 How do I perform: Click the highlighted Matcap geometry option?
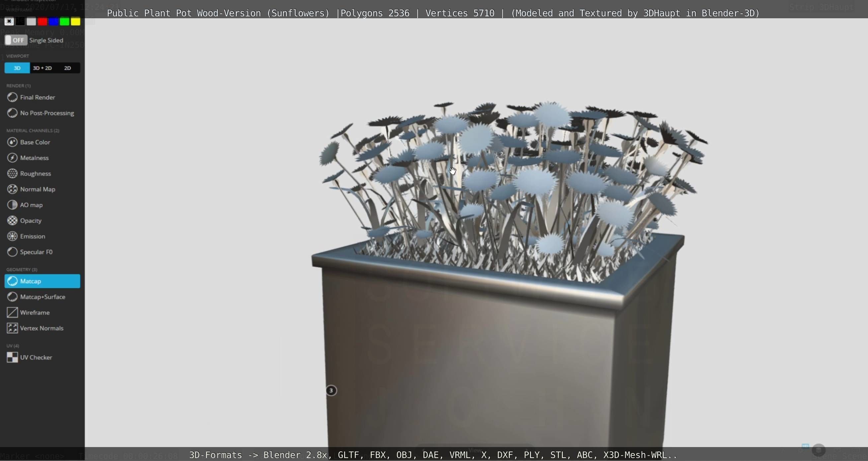tap(42, 281)
